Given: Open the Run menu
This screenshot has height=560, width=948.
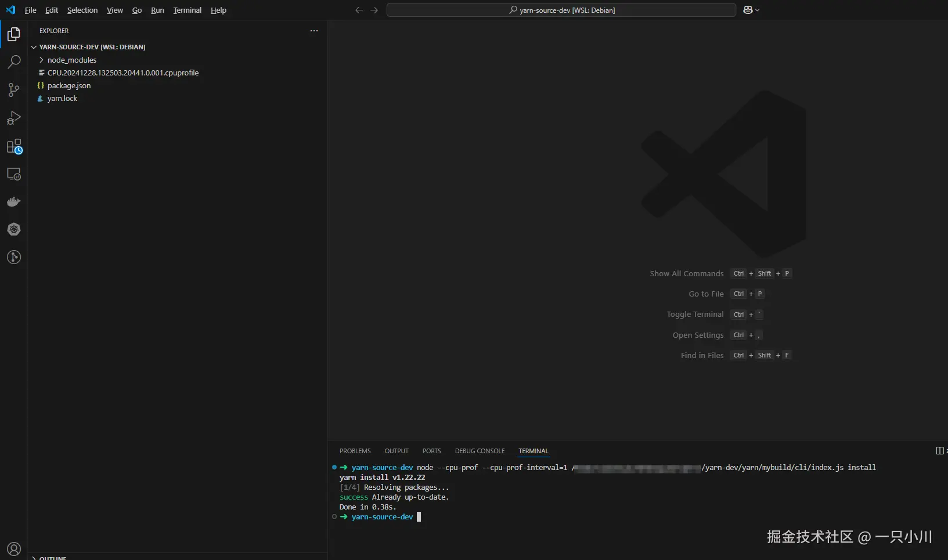Looking at the screenshot, I should point(157,10).
